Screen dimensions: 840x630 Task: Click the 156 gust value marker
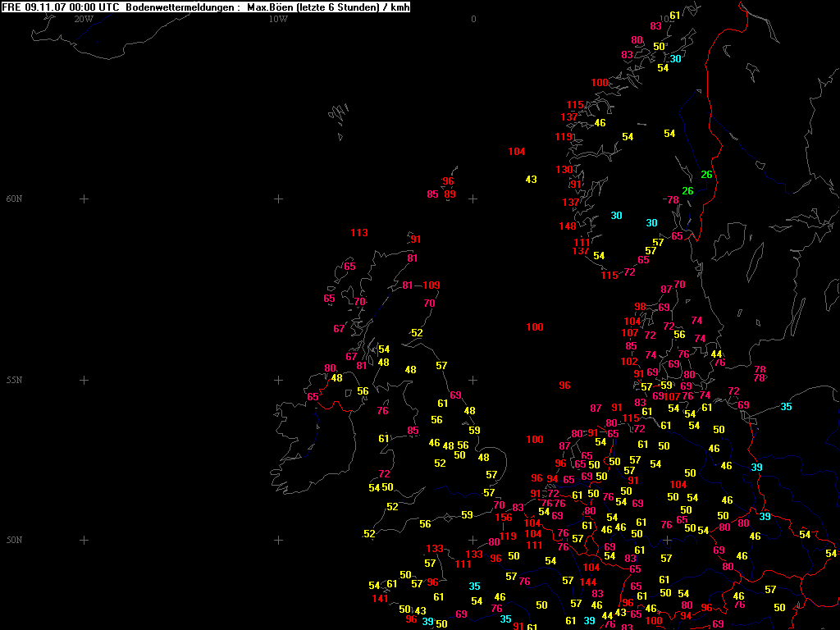click(504, 518)
